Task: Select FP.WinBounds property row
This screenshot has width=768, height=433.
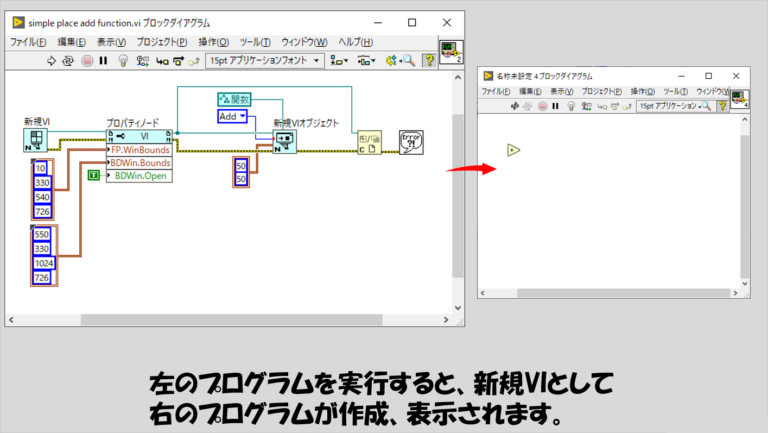Action: click(140, 149)
